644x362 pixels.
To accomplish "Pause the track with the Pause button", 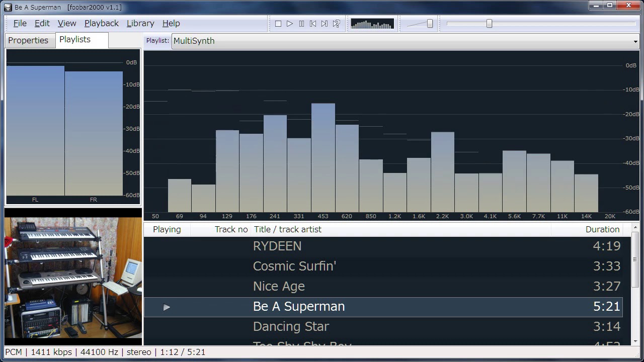I will (x=301, y=24).
